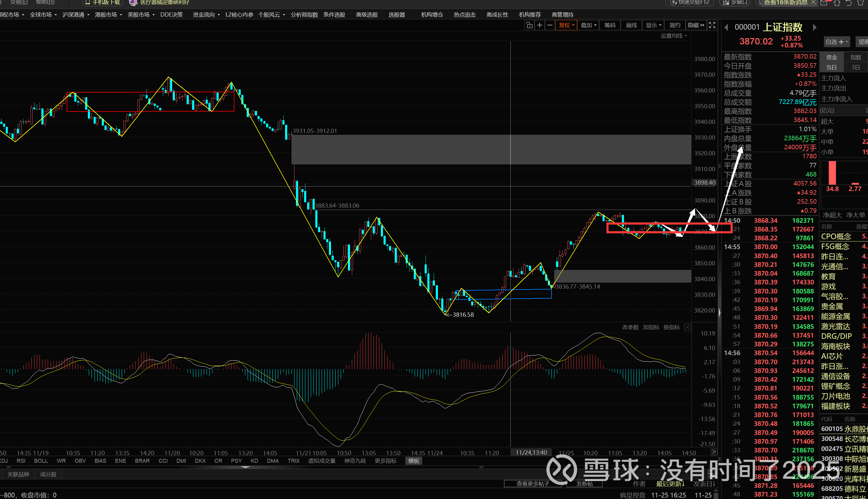Close the MACD indicator panel
Screen dimensions: 868x499
[687, 327]
